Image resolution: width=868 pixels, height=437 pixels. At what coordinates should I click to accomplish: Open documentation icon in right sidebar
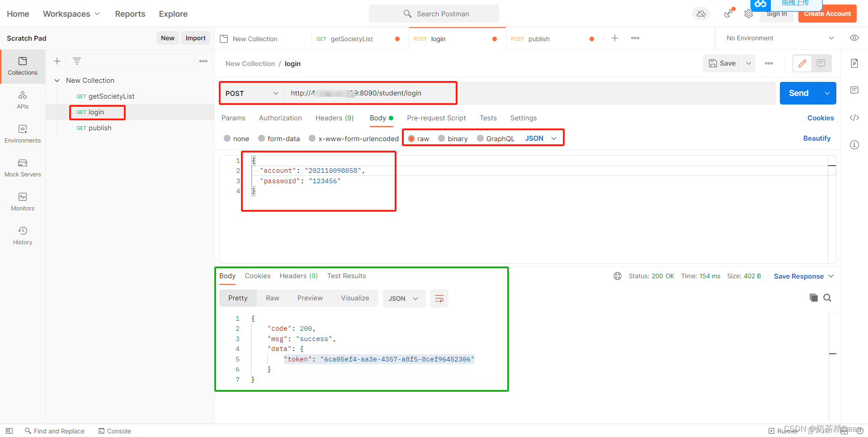click(x=854, y=63)
